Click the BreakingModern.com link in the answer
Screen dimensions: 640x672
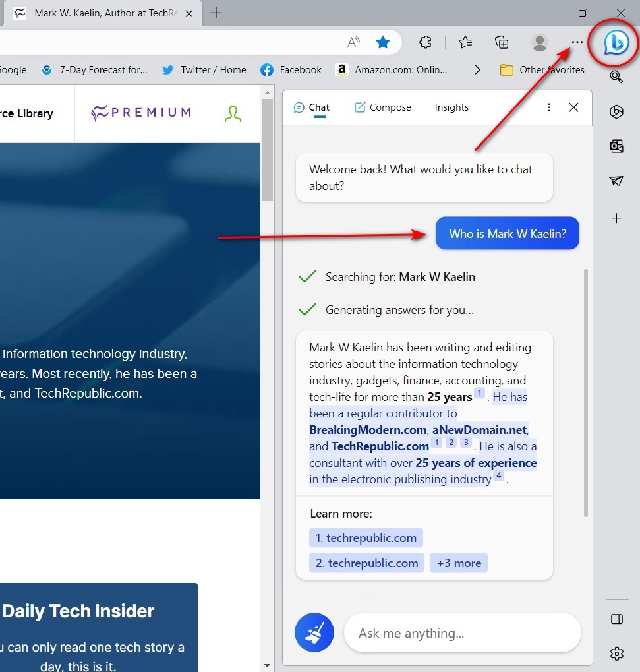pos(368,430)
